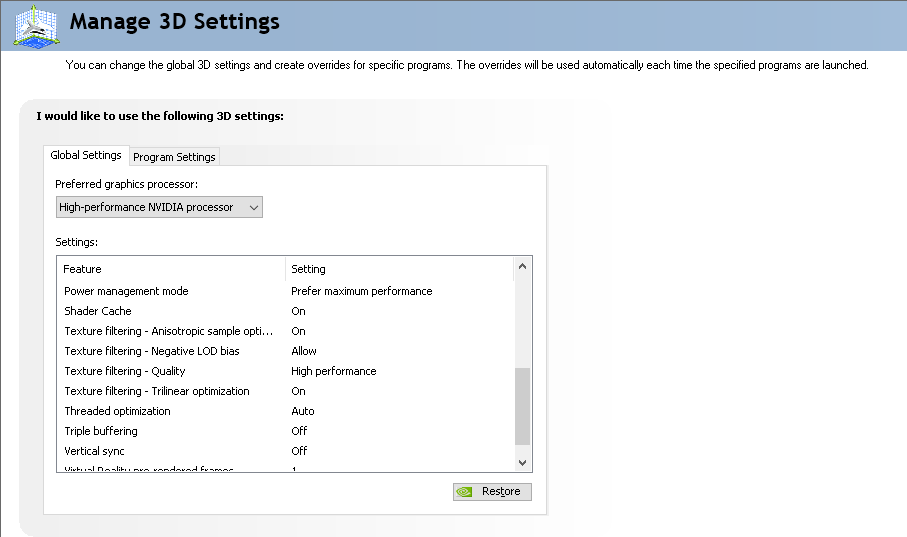This screenshot has width=907, height=537.
Task: Select the Triple buffering feature row
Action: click(x=101, y=431)
